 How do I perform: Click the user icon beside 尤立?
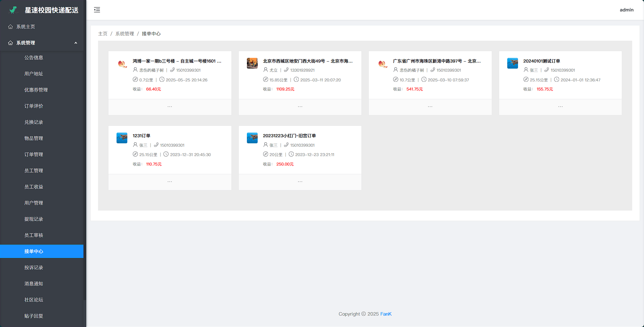[265, 70]
